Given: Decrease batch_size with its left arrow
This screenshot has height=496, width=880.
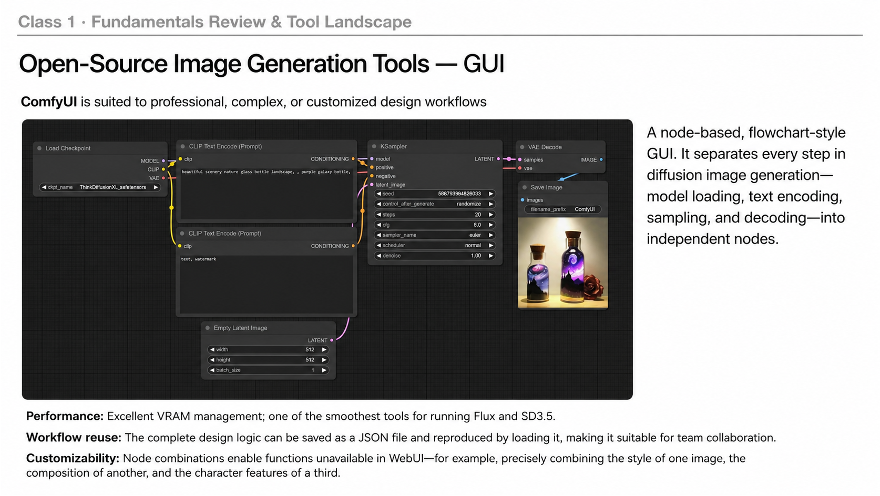Looking at the screenshot, I should point(212,370).
